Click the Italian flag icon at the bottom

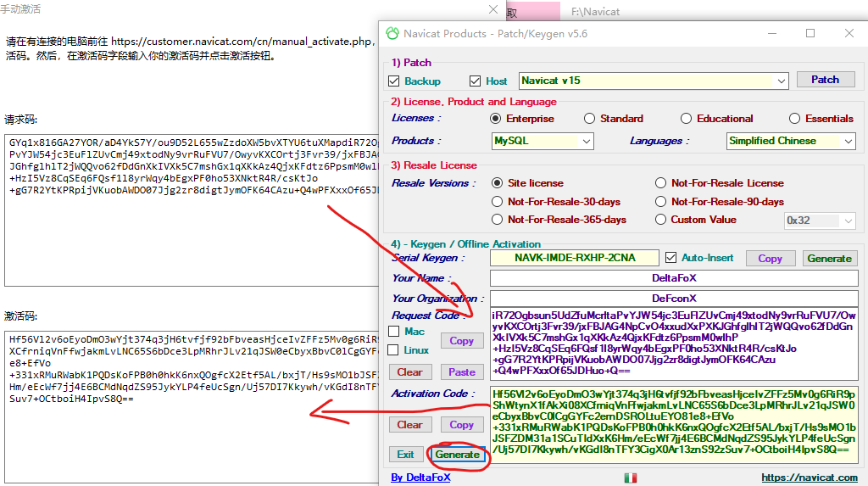pos(630,478)
